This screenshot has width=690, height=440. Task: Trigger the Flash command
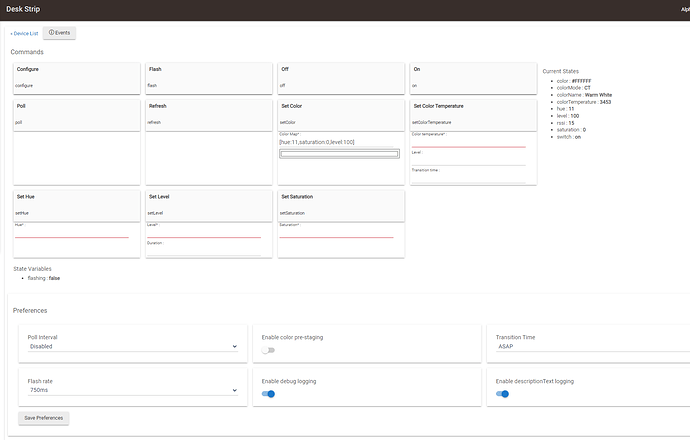[x=209, y=78]
